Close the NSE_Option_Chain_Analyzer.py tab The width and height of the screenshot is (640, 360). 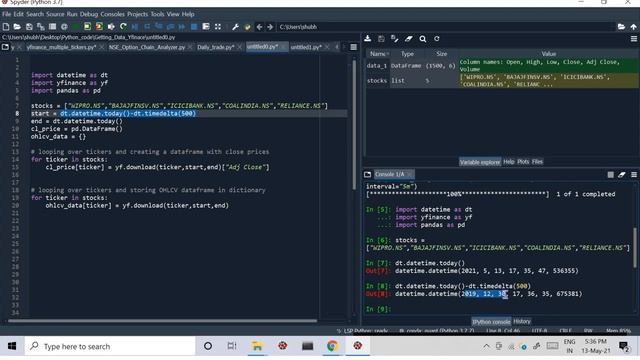click(x=190, y=47)
